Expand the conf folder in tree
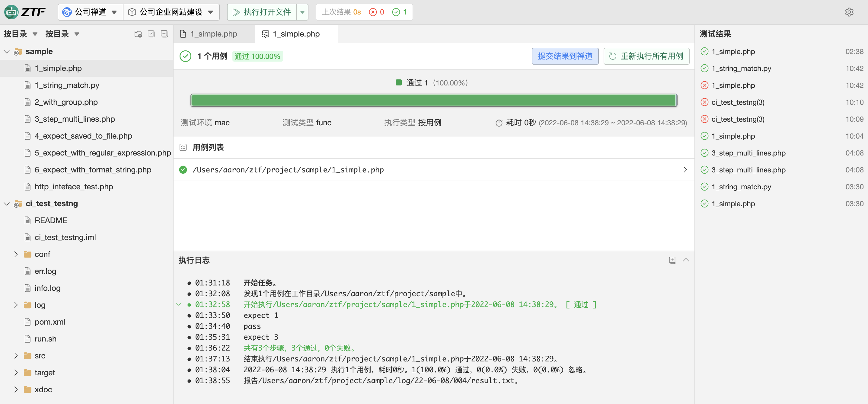Screen dimensions: 868x404 coord(16,254)
